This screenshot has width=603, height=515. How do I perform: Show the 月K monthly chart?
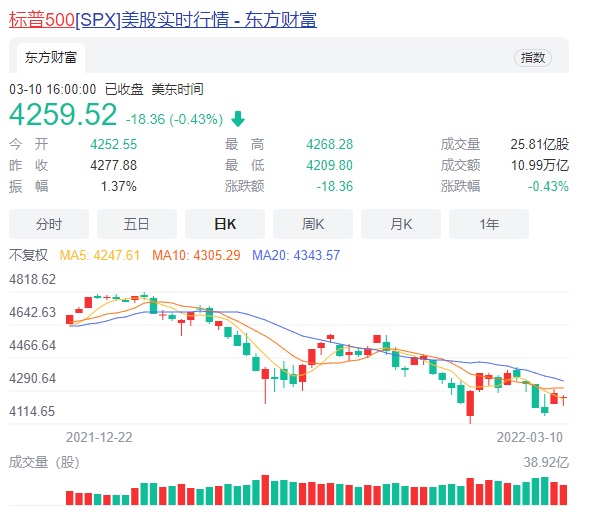pos(401,224)
